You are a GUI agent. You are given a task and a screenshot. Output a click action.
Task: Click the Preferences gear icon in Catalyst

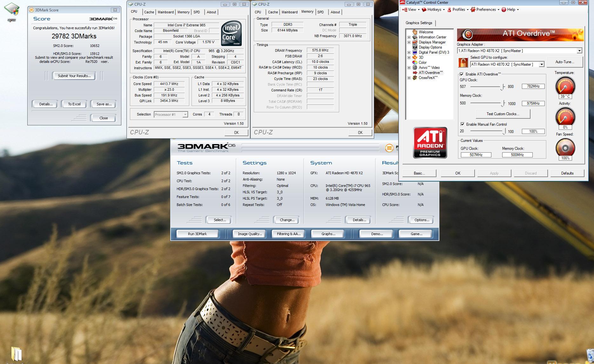pos(473,10)
